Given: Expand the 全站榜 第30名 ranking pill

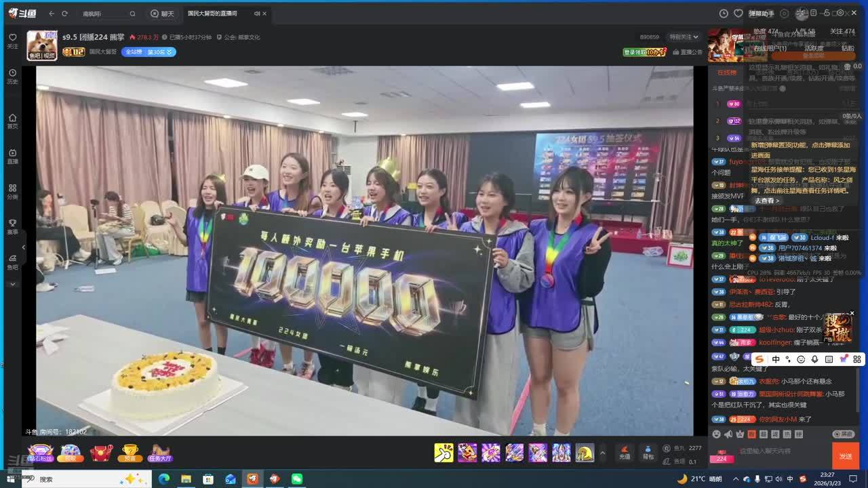Looking at the screenshot, I should pos(149,52).
